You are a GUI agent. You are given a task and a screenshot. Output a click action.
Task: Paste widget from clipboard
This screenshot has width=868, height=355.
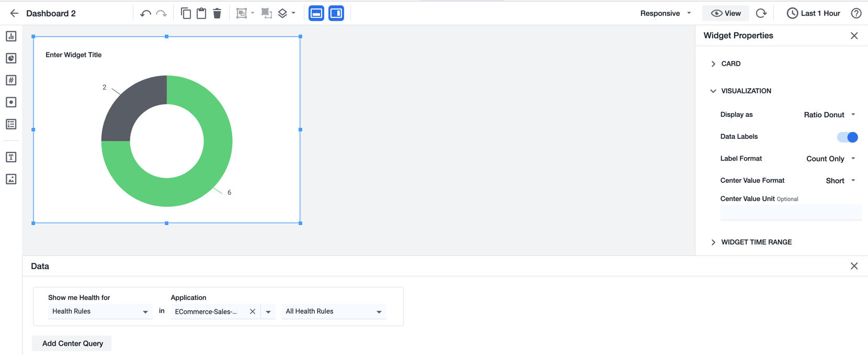point(201,13)
